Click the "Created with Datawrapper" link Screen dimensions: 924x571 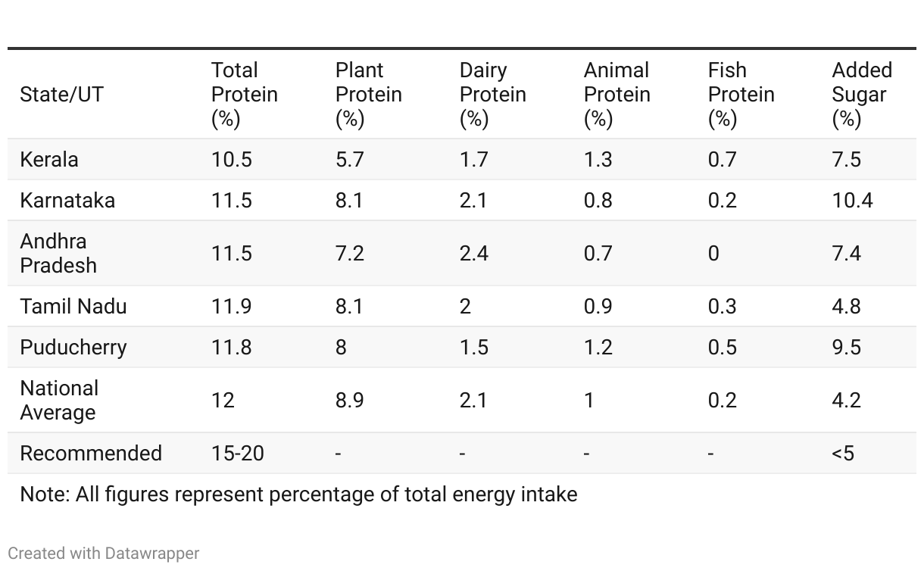pos(103,554)
